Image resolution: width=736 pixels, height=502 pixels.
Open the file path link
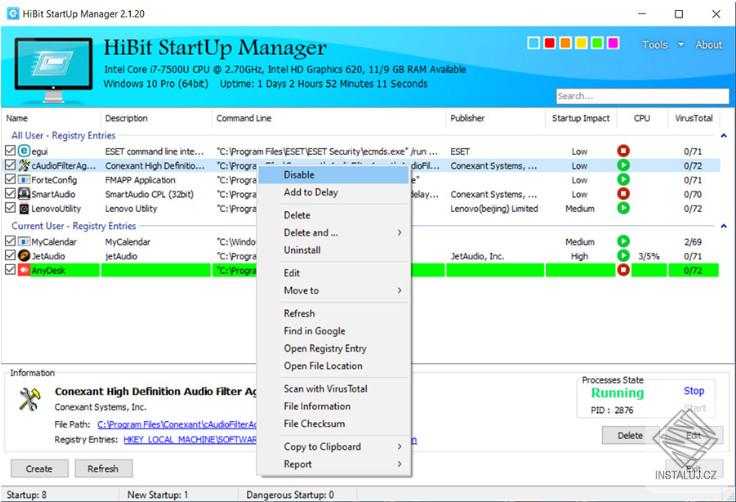click(x=177, y=425)
